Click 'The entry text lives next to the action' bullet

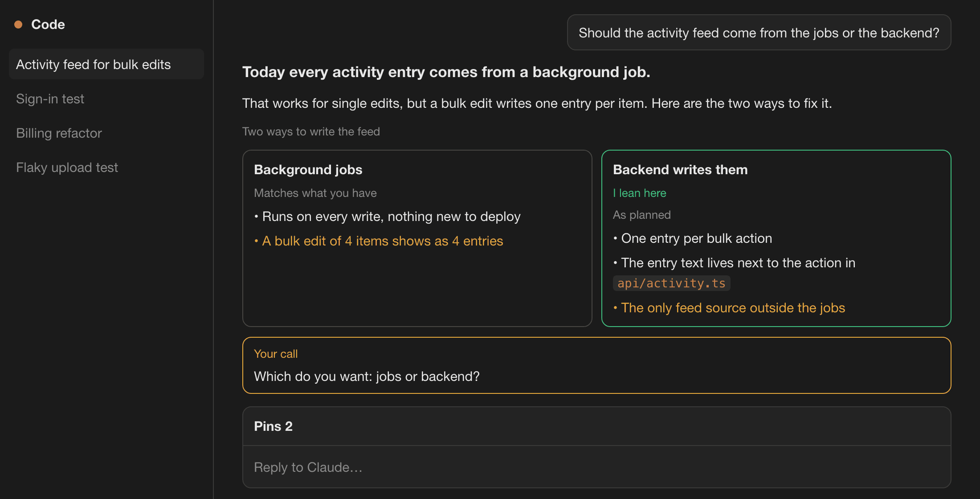point(738,263)
